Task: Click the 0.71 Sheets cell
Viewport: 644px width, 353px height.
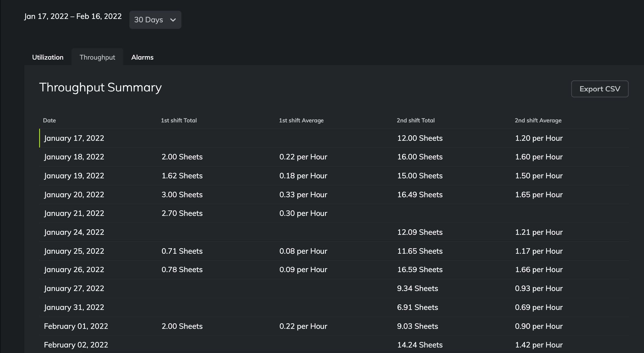Action: (x=182, y=251)
